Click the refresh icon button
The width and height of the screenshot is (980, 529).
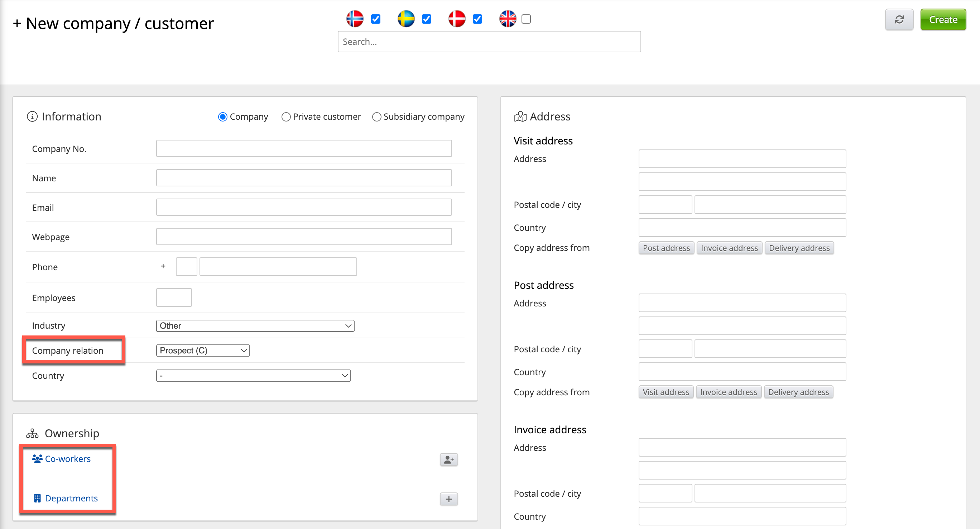pos(899,19)
